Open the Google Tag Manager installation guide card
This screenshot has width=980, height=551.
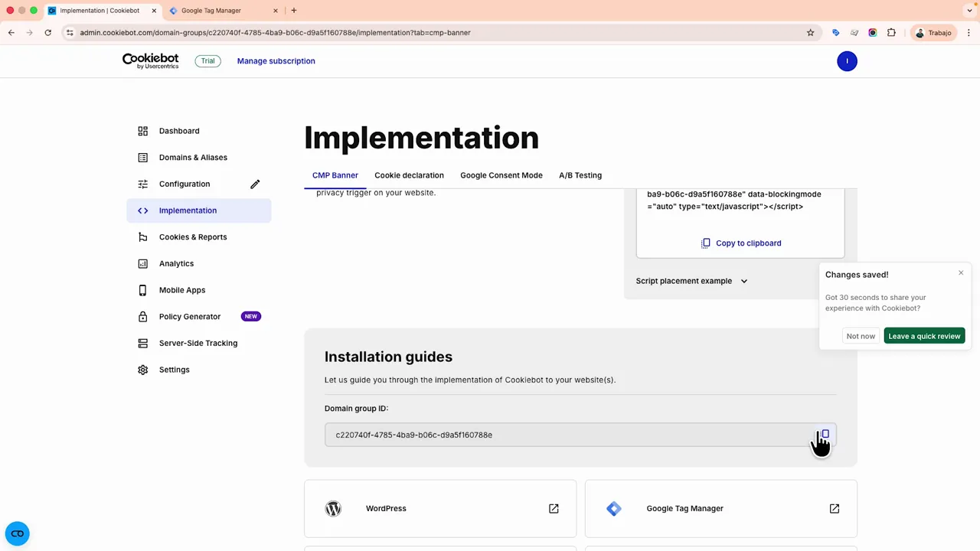[721, 509]
